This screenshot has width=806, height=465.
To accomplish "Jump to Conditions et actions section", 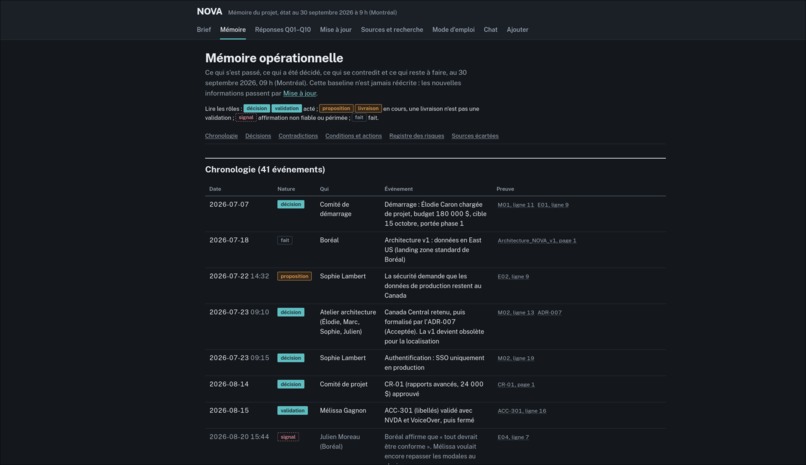I will (x=354, y=136).
